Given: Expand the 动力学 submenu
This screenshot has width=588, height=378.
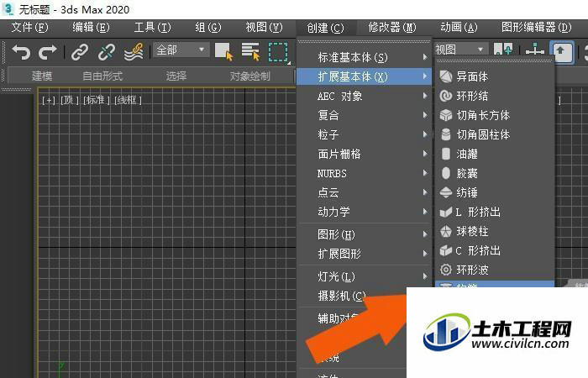Looking at the screenshot, I should pyautogui.click(x=364, y=212).
